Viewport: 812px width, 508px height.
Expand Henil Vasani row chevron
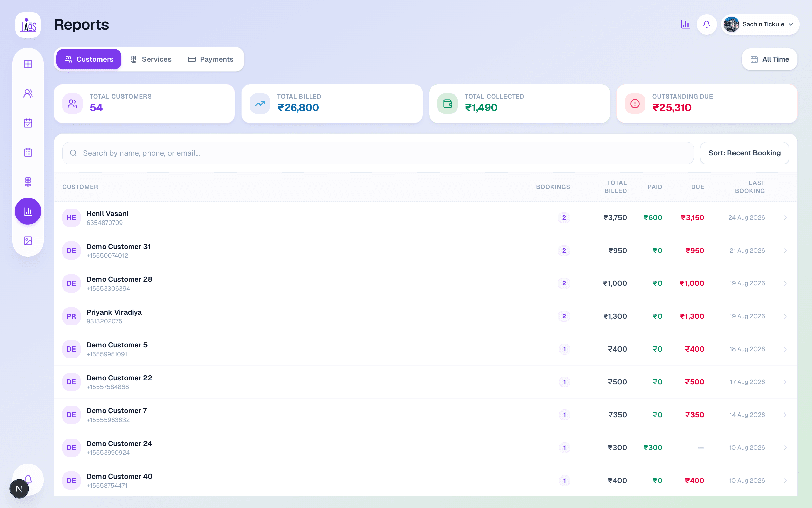point(785,218)
